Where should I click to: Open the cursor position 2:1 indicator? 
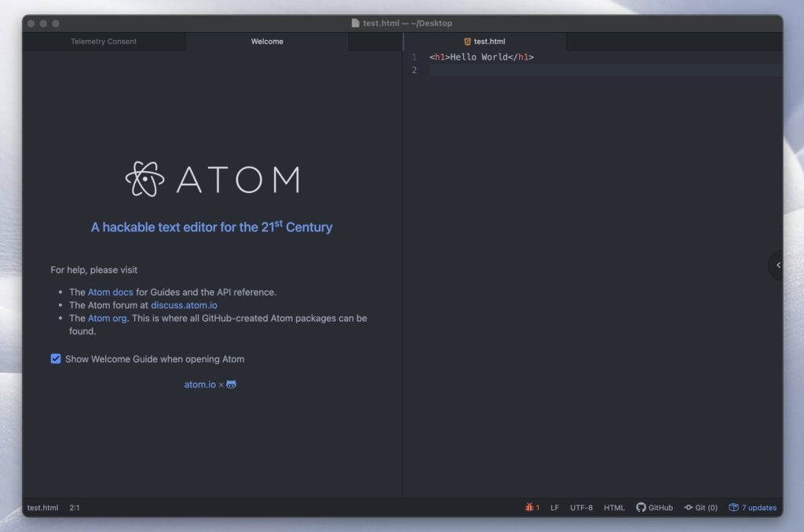click(75, 508)
